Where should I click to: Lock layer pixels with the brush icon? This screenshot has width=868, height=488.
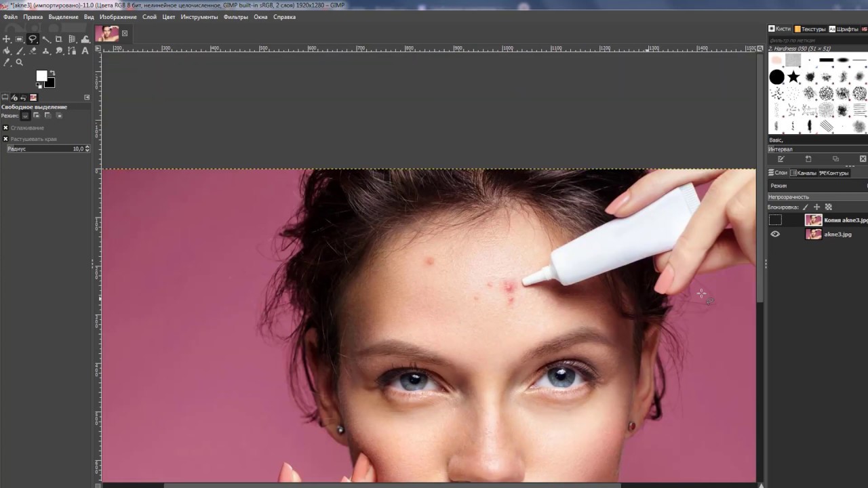(805, 207)
